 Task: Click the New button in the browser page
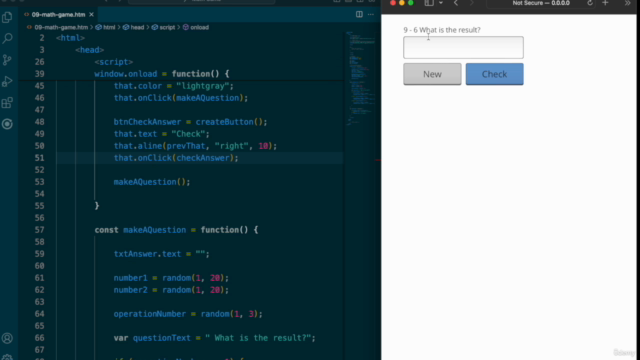tap(432, 74)
